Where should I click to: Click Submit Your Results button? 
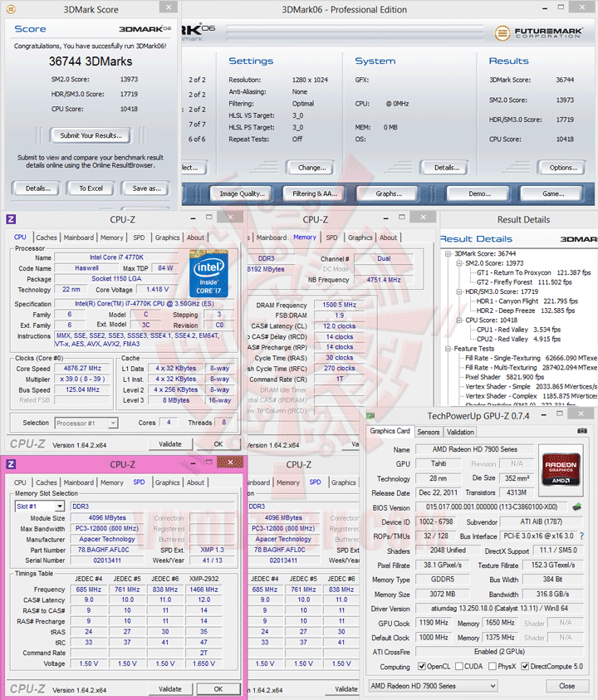[91, 135]
